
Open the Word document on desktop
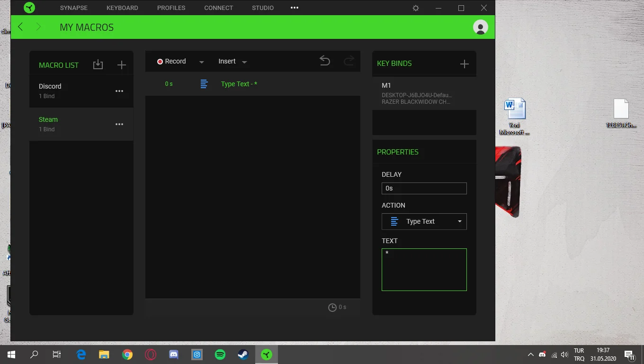point(515,117)
